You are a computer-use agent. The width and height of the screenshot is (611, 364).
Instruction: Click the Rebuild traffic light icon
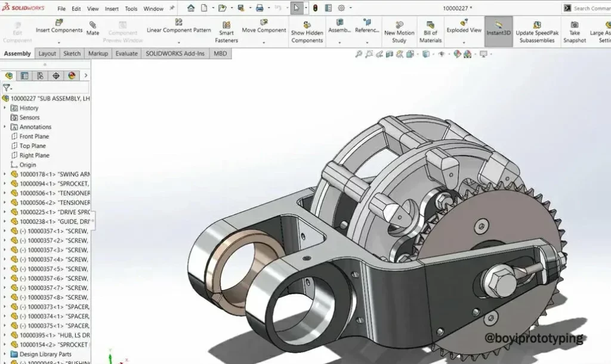click(x=315, y=8)
